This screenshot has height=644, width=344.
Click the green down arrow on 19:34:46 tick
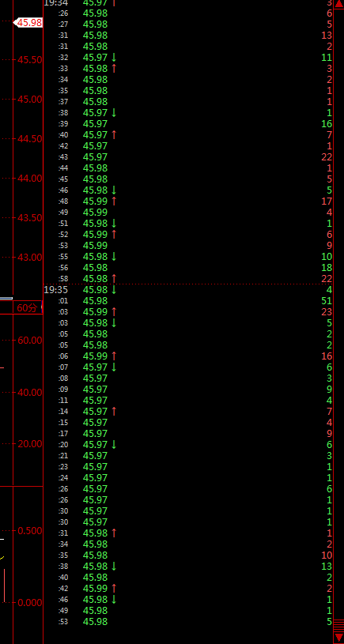point(114,190)
